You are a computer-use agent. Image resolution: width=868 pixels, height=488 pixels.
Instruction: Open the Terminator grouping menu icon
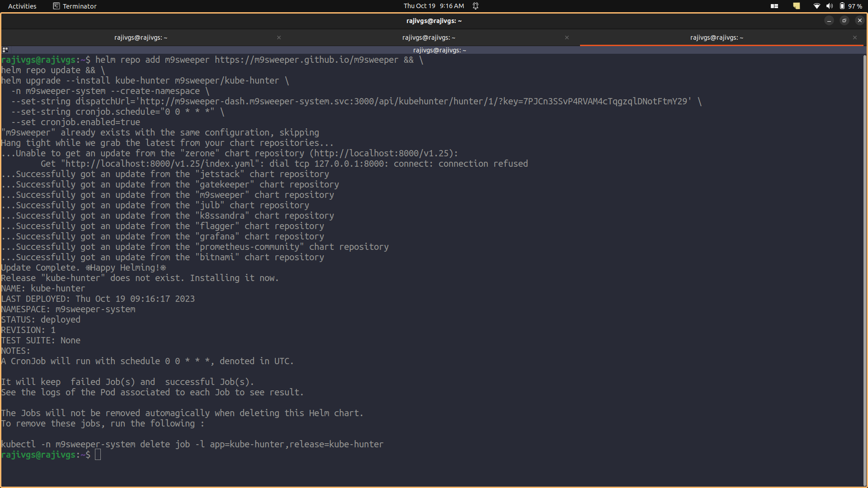[5, 50]
